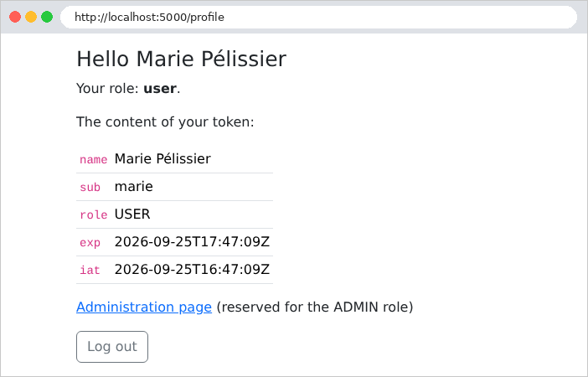Click the USER role value

pyautogui.click(x=132, y=214)
